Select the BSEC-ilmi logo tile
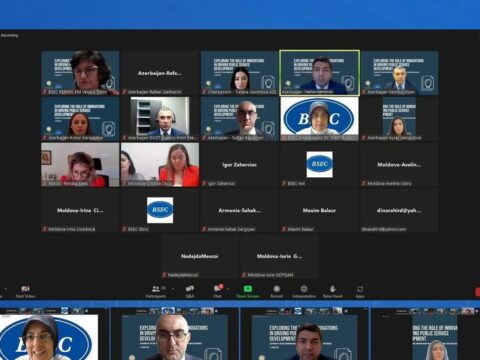 (x=319, y=165)
